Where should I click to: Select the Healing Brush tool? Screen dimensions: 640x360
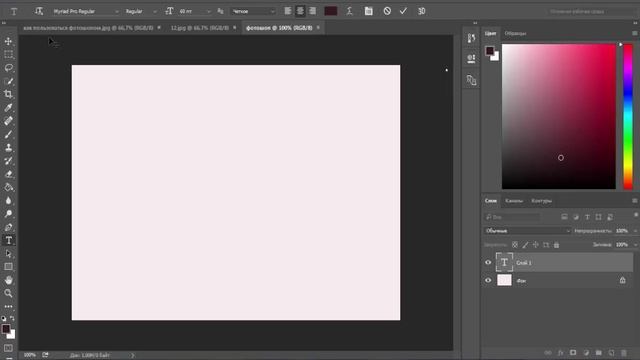click(x=8, y=121)
